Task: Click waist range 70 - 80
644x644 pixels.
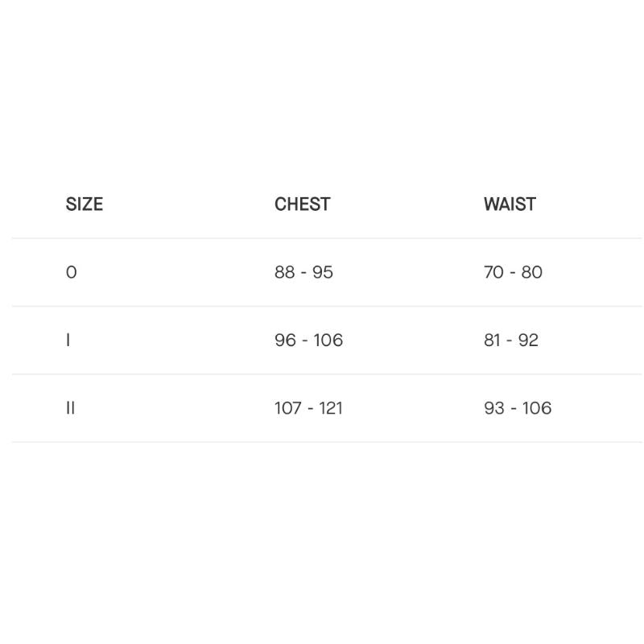Action: [x=513, y=272]
